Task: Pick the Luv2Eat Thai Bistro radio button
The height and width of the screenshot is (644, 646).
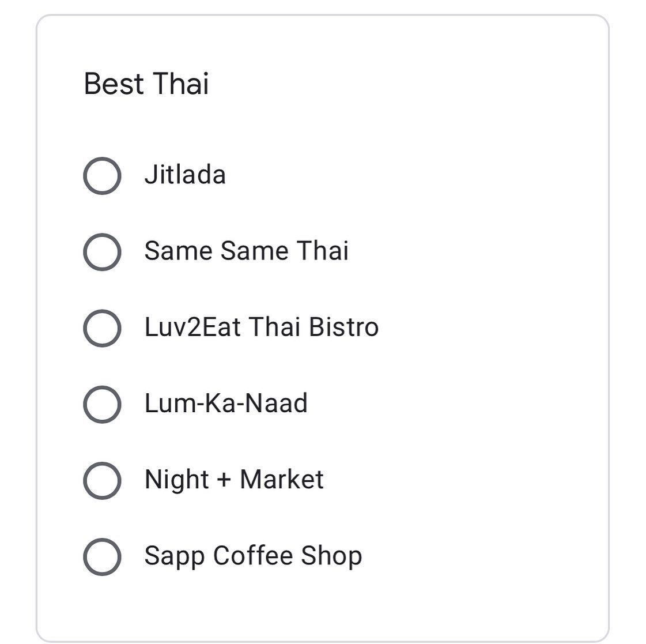Action: (102, 327)
